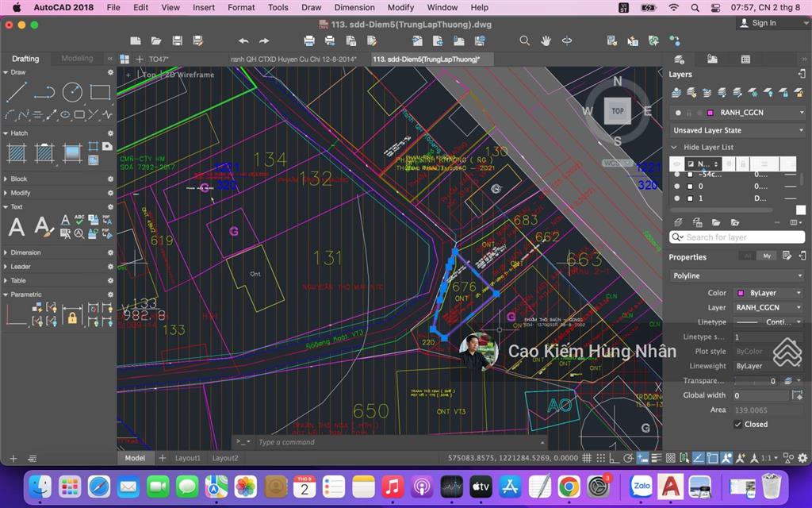Viewport: 812px width, 508px height.
Task: Expand the Leader section
Action: pos(6,267)
